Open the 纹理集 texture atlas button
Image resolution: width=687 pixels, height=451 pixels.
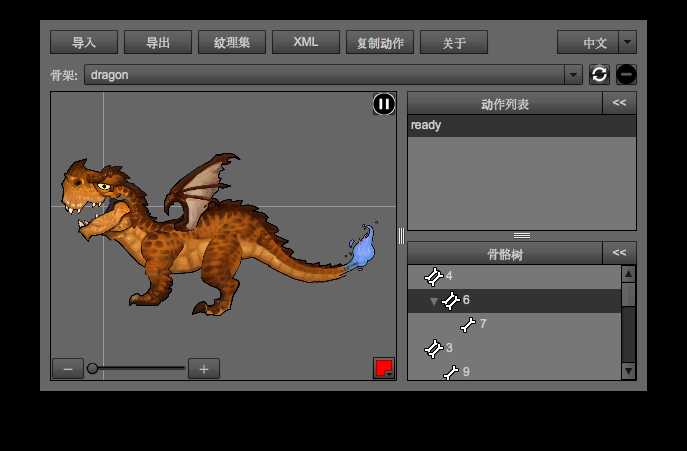coord(232,43)
